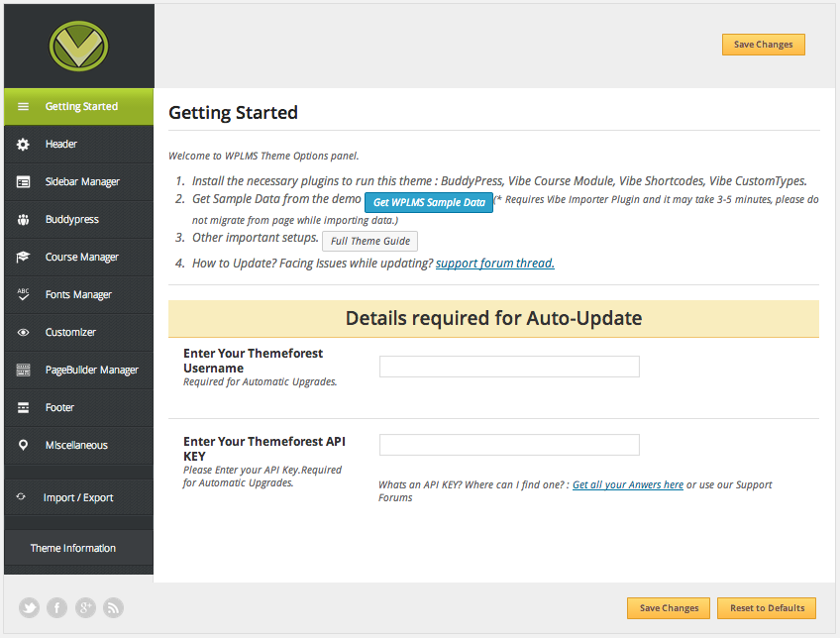Click the Course Manager graduation cap icon
Image resolution: width=840 pixels, height=638 pixels.
click(x=23, y=258)
